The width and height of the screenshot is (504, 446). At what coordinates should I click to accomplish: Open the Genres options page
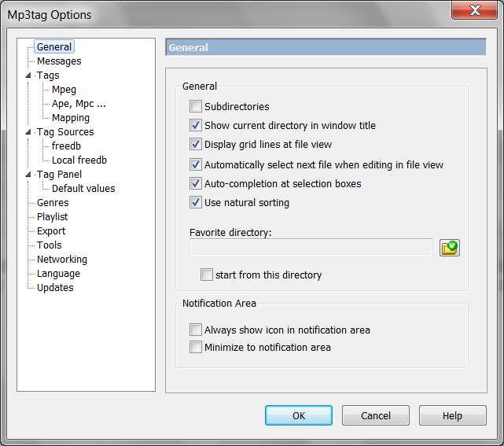(53, 203)
